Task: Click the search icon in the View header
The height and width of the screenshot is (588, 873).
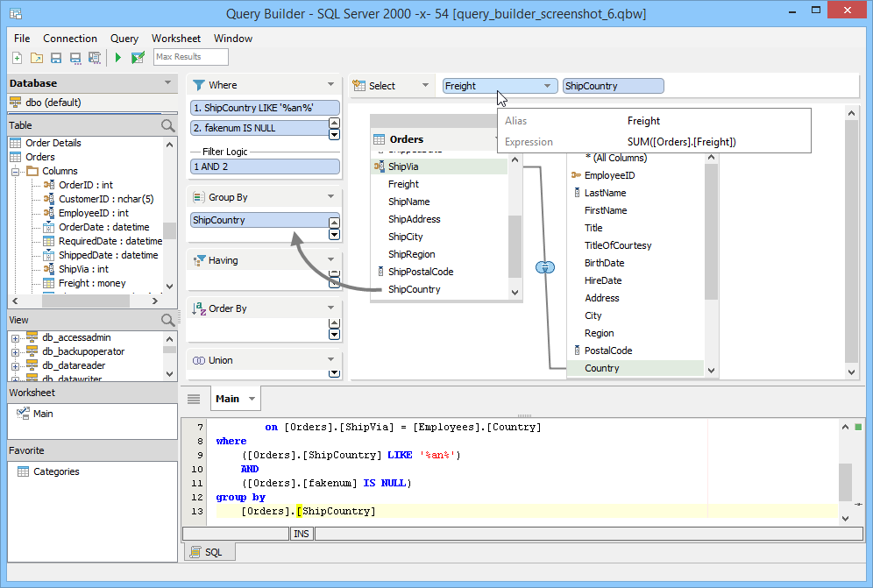Action: [167, 320]
